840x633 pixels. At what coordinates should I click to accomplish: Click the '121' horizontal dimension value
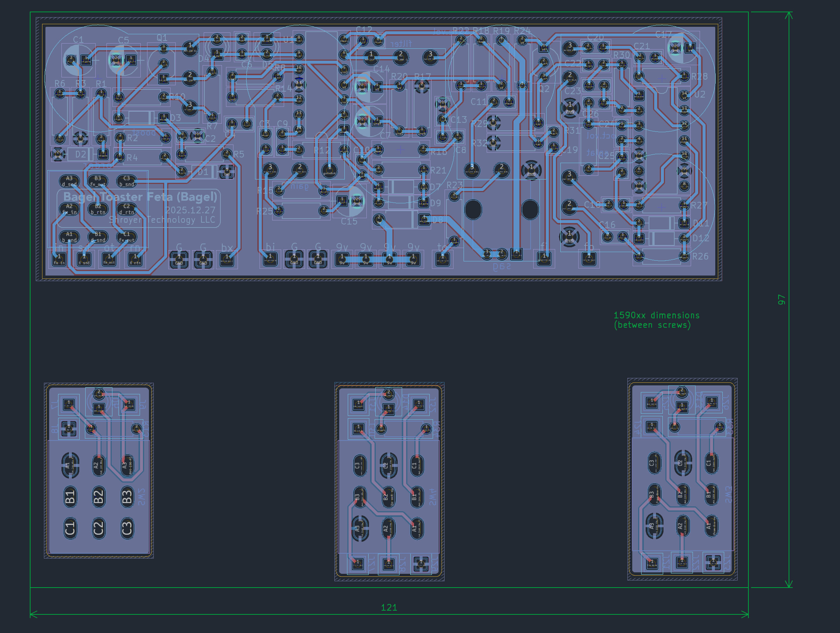pos(389,608)
